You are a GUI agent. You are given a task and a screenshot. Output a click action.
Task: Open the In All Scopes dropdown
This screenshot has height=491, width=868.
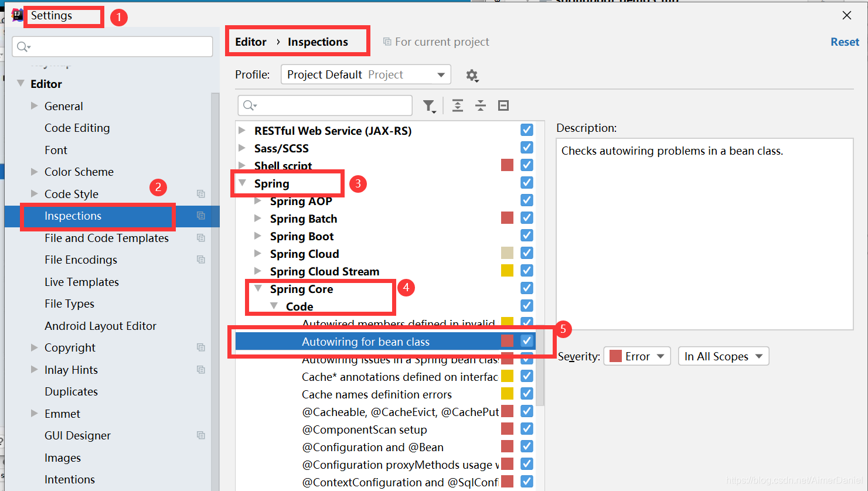(723, 356)
